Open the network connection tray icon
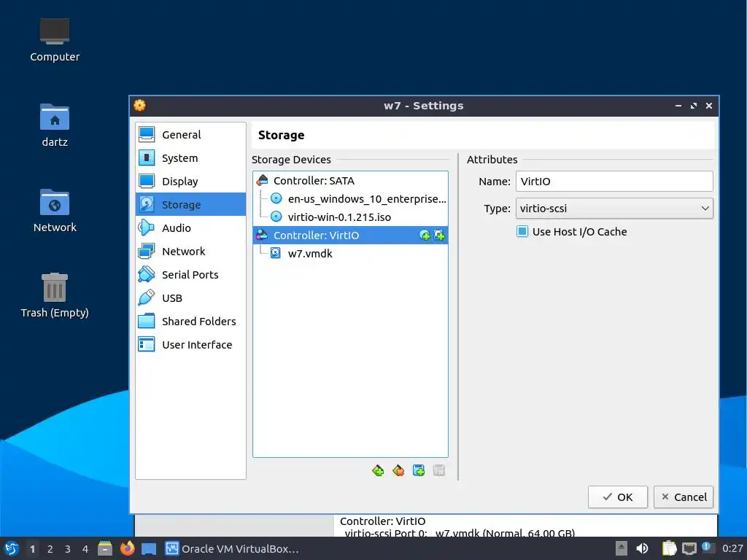 689,548
